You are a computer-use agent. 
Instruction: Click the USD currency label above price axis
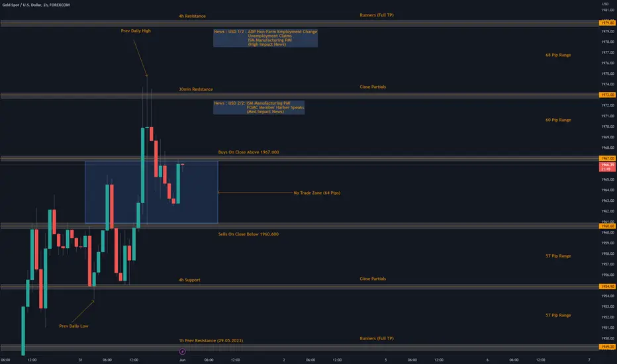pos(605,4)
